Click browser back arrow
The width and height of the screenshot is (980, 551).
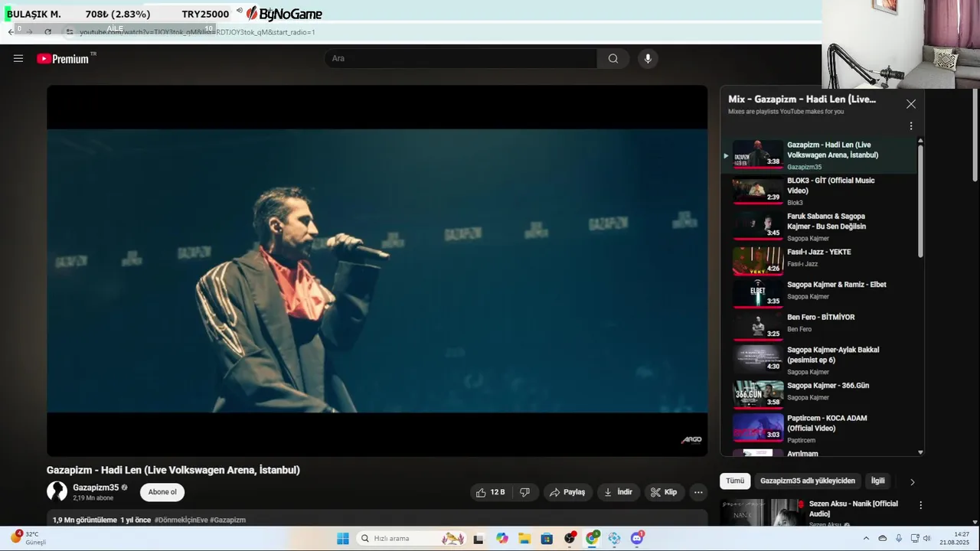(x=11, y=32)
